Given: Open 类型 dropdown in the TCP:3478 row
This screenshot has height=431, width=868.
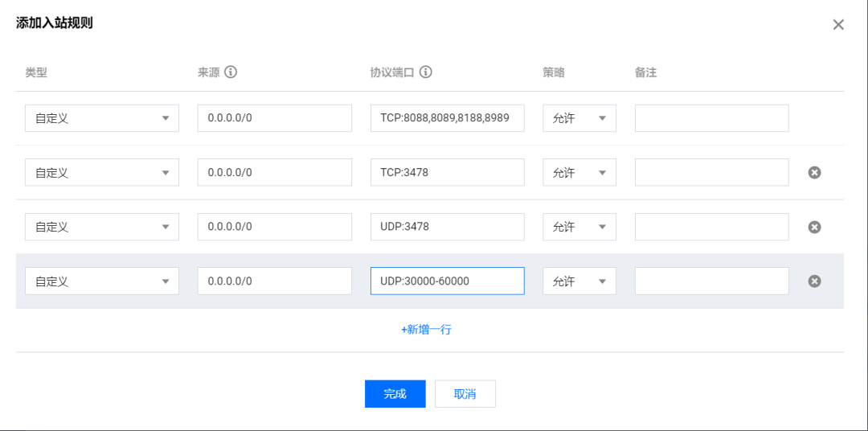Looking at the screenshot, I should [102, 172].
